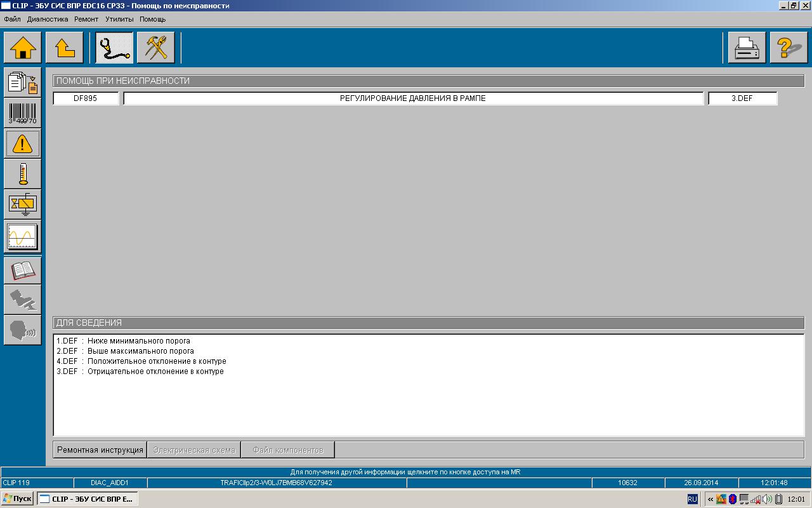
Task: Select the warning triangle faults icon
Action: (23, 144)
